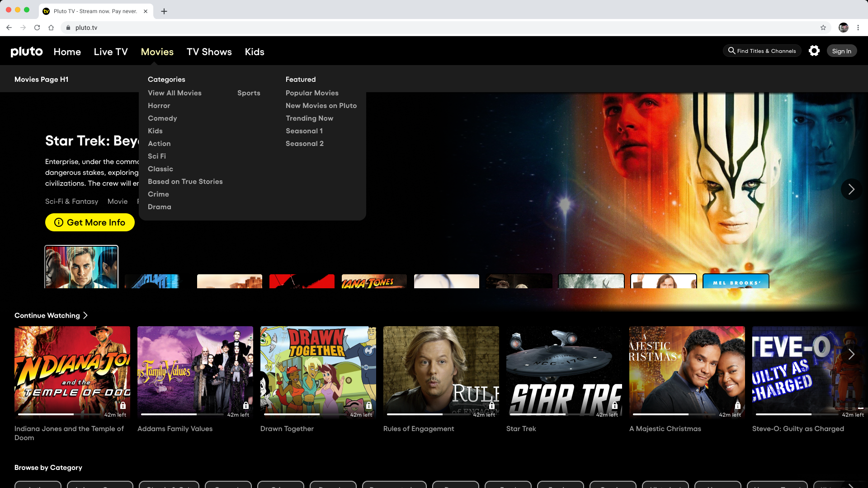This screenshot has width=868, height=488.
Task: Select Kids in the Categories list
Action: click(x=155, y=131)
